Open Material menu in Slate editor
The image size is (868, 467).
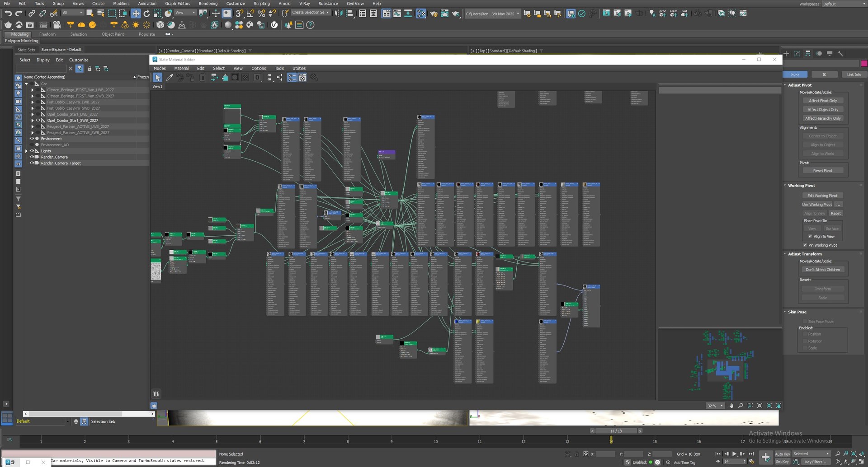pos(181,69)
